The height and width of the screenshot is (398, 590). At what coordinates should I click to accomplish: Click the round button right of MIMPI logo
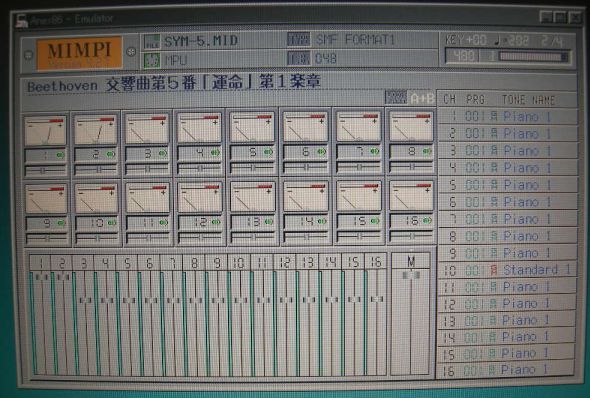click(131, 52)
